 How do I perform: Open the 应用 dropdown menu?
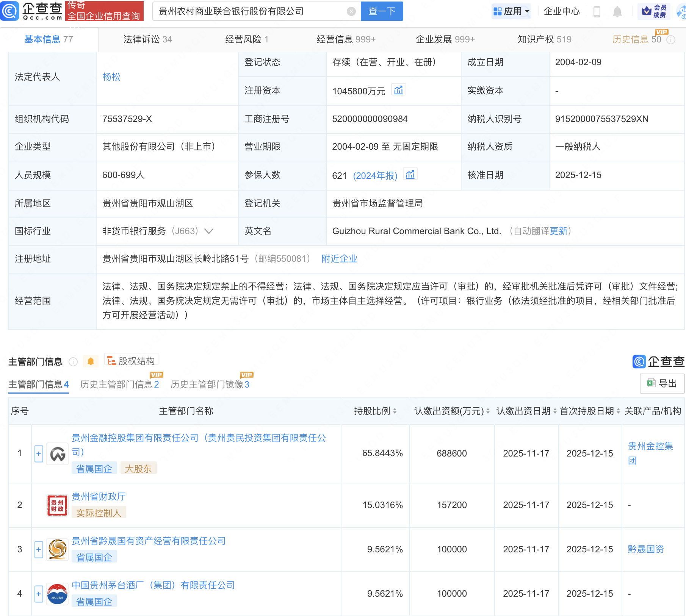coord(511,11)
